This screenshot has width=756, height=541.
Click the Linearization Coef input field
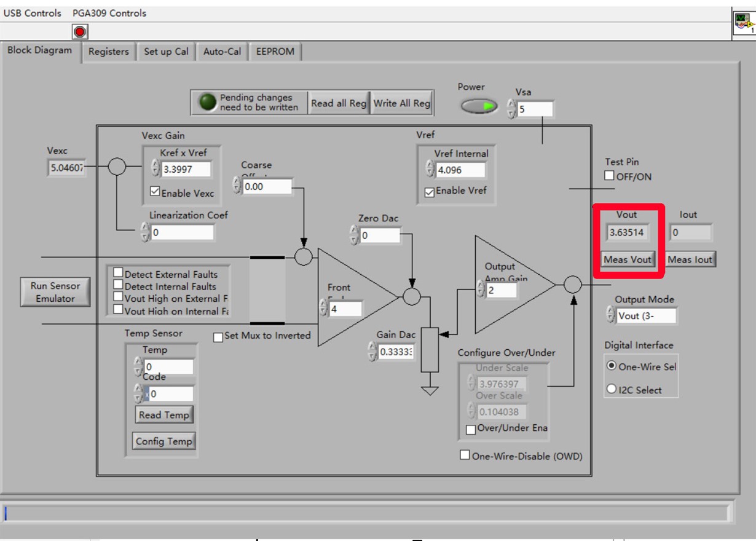(183, 232)
